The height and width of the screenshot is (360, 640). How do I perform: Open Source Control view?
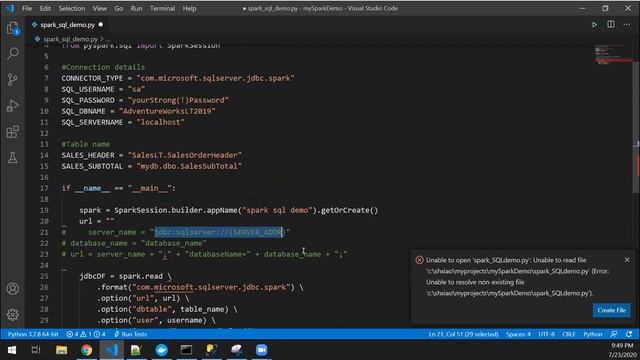coord(13,80)
